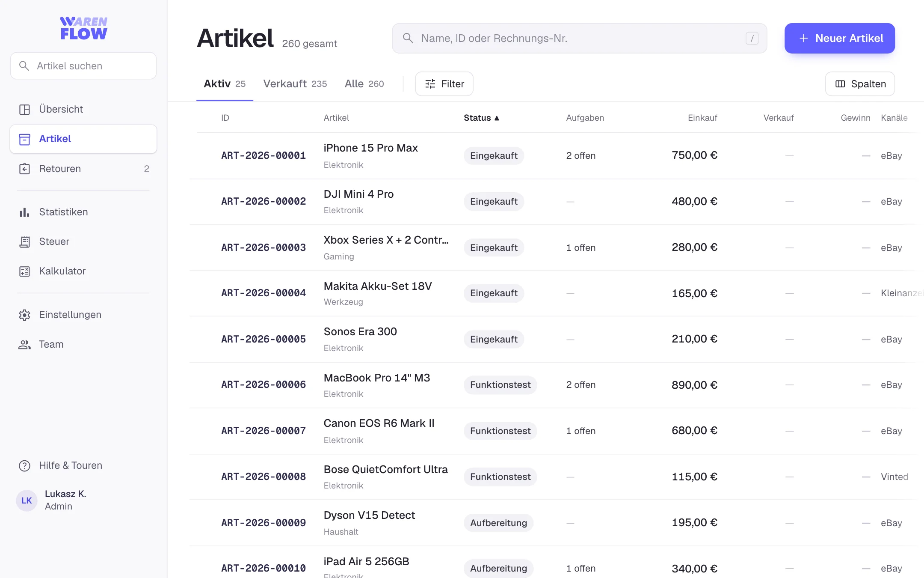Click the filter sliders icon

(x=430, y=84)
